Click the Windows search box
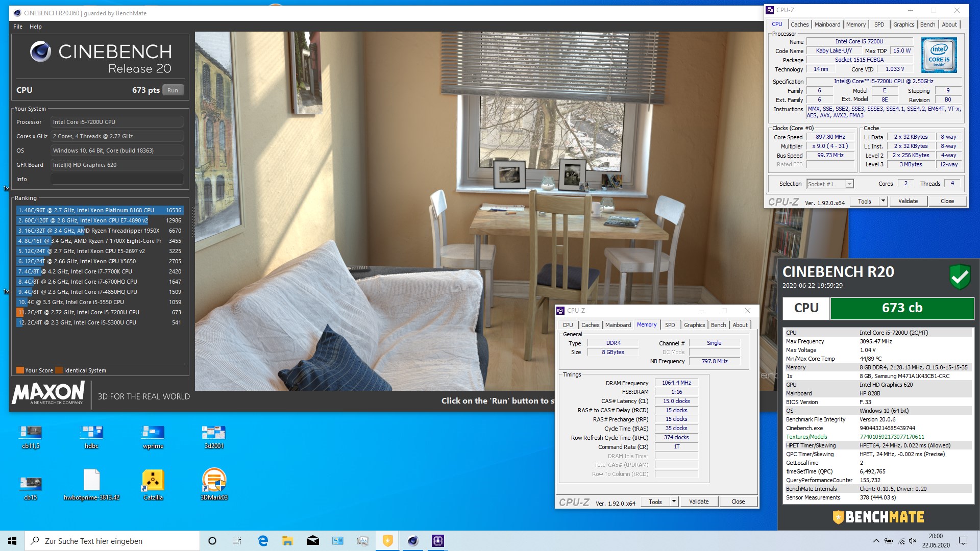 click(x=112, y=541)
